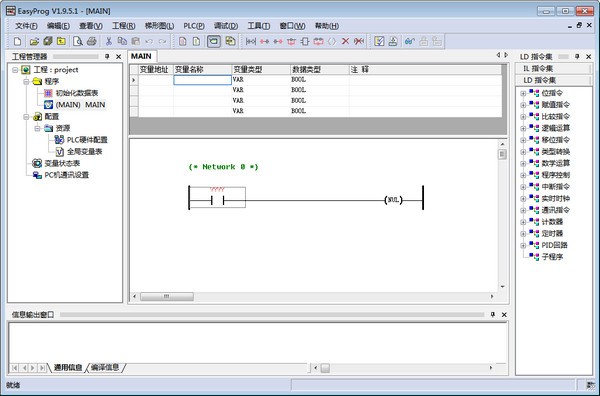Open the 梯形图(L) menu
Image resolution: width=600 pixels, height=396 pixels.
(159, 26)
